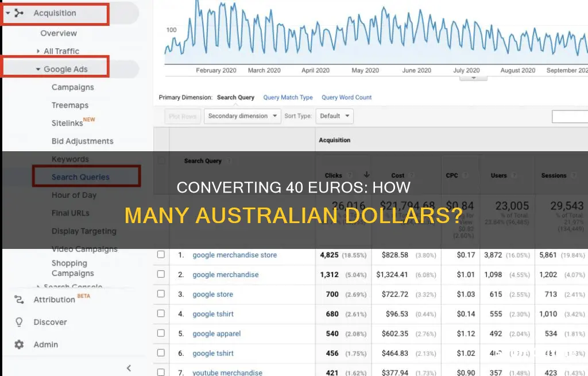Open the Sort Type Default dropdown

335,116
